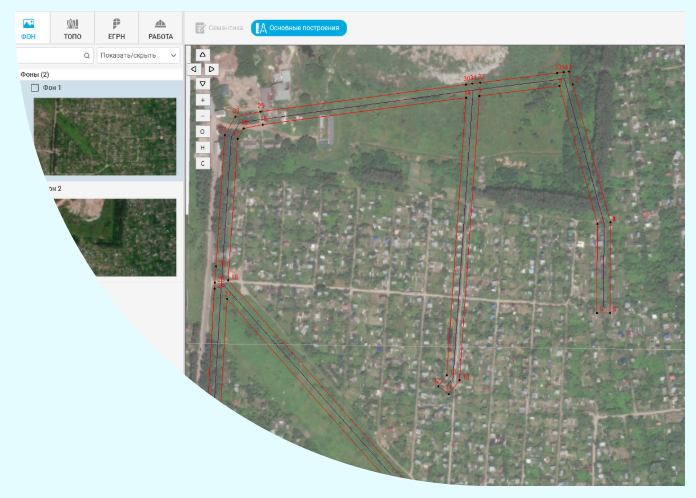Pan the map left with arrow button
This screenshot has width=696, height=498.
tap(194, 69)
